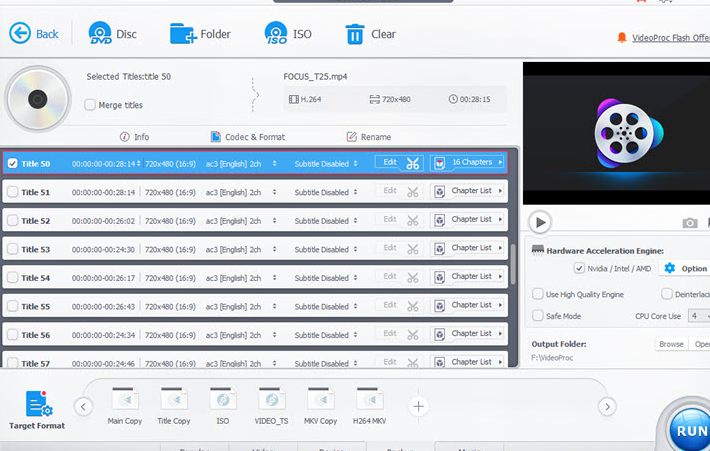
Task: Select the Title 55 row
Action: [255, 306]
